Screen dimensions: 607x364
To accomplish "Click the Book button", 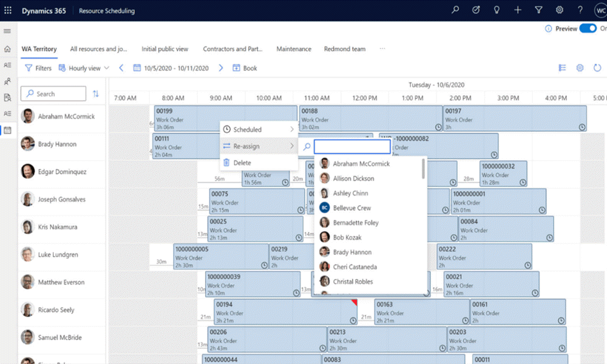I will tap(245, 68).
